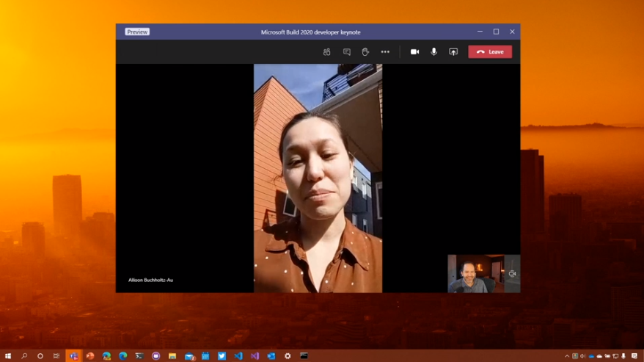The height and width of the screenshot is (362, 644).
Task: Raise your hand in the meeting
Action: [365, 52]
